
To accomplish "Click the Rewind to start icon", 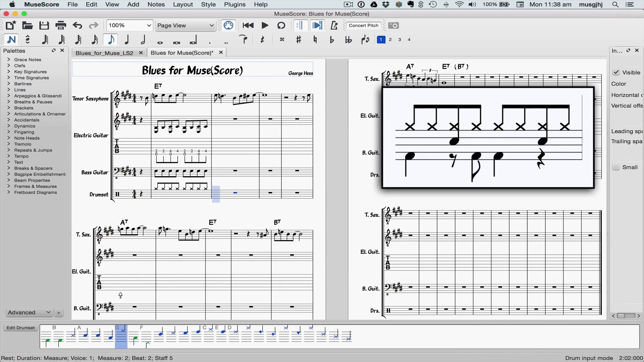I will coord(247,25).
